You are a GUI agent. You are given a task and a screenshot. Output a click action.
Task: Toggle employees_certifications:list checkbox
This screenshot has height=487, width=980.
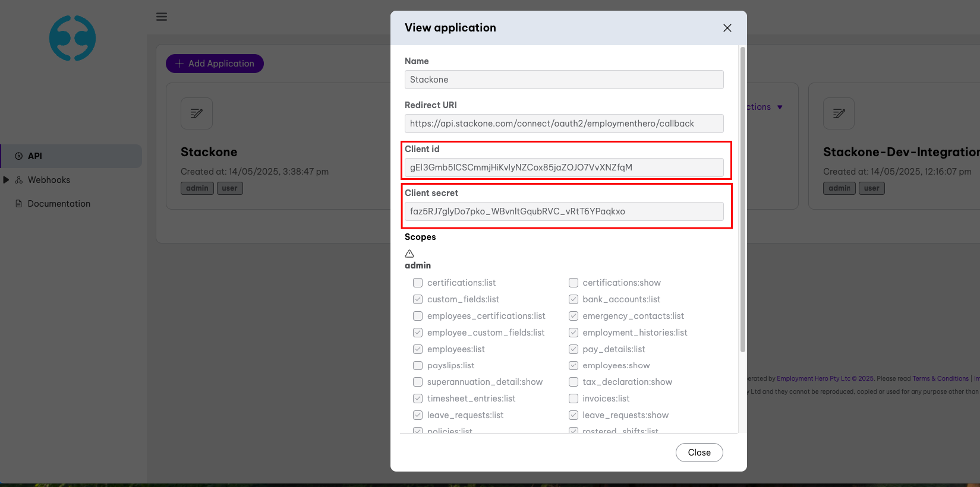(418, 316)
